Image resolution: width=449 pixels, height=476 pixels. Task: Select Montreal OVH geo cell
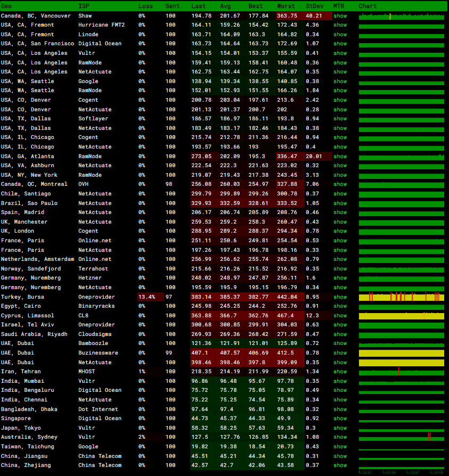tap(34, 184)
